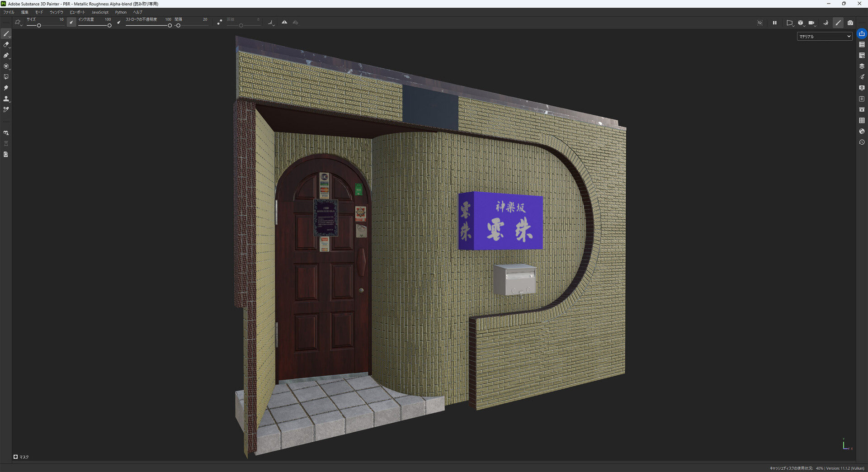This screenshot has width=868, height=472.
Task: Click the rendering mode button
Action: tap(826, 23)
